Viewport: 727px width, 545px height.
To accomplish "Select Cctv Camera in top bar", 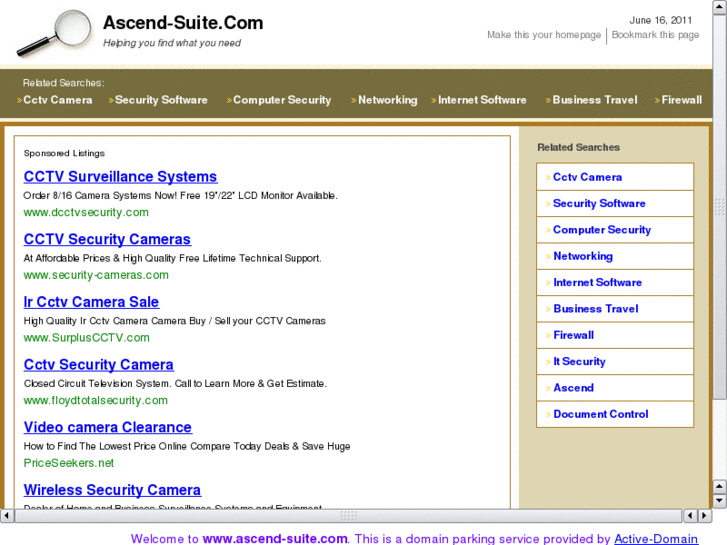I will pos(57,100).
